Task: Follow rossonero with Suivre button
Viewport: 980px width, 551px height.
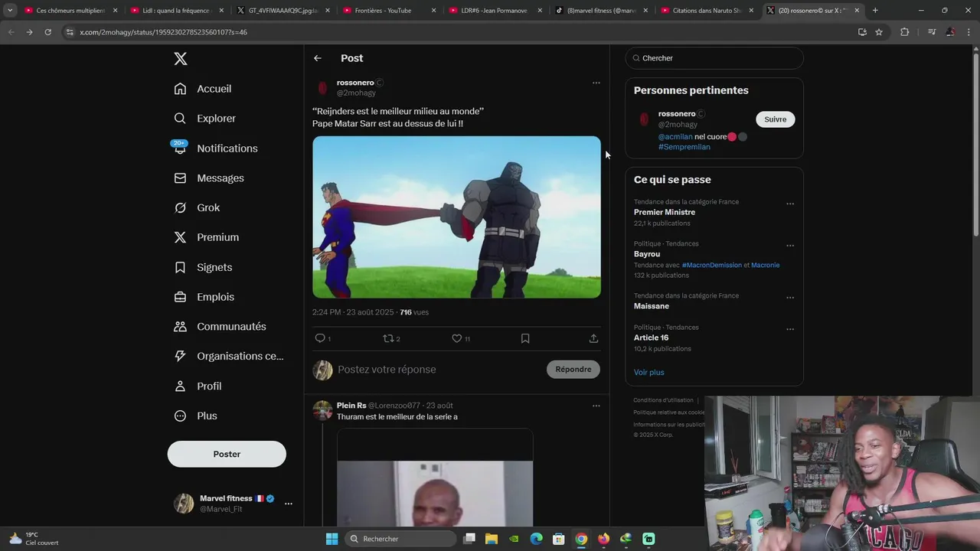Action: (776, 119)
